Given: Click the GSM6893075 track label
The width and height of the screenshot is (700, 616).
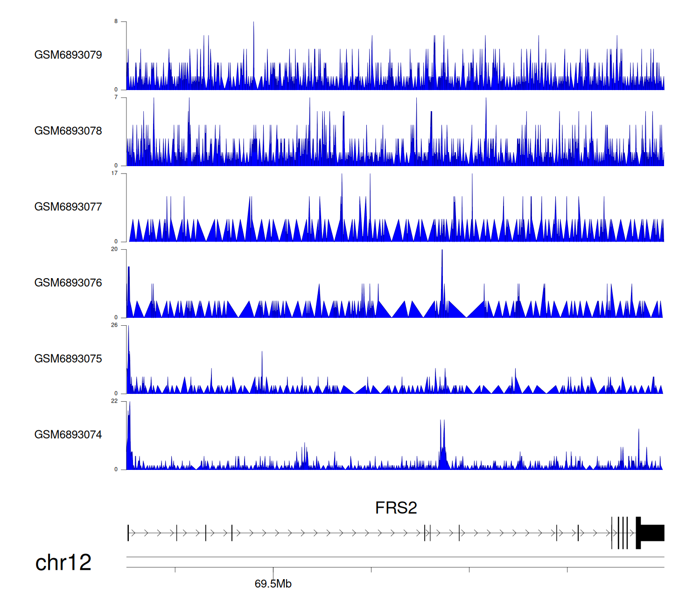Looking at the screenshot, I should click(x=68, y=359).
